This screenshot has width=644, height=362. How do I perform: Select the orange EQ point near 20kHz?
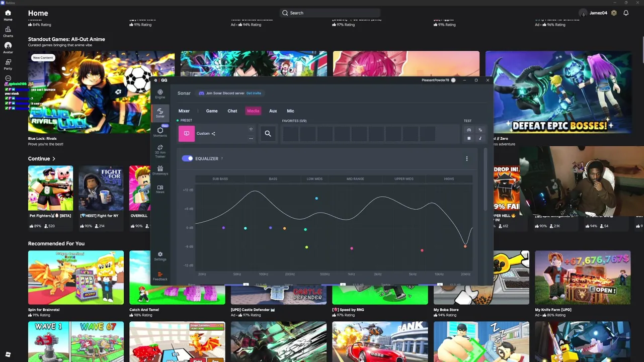[465, 246]
